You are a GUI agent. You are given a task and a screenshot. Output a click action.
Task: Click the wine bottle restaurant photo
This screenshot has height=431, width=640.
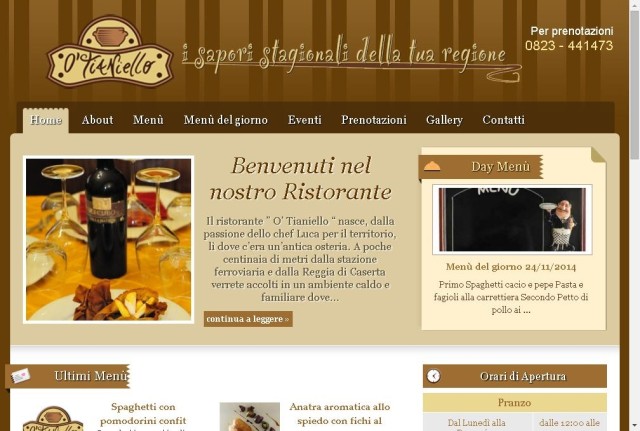[x=109, y=240]
